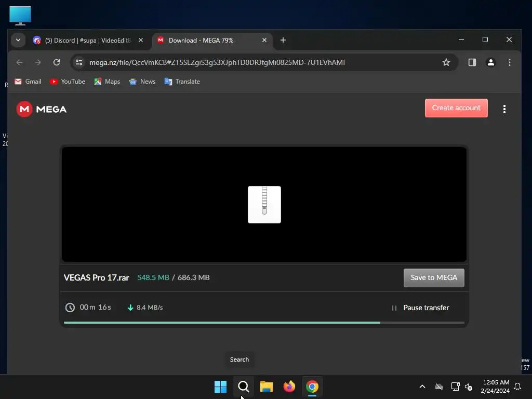Maximize the Chrome window
The width and height of the screenshot is (532, 399).
(x=485, y=39)
